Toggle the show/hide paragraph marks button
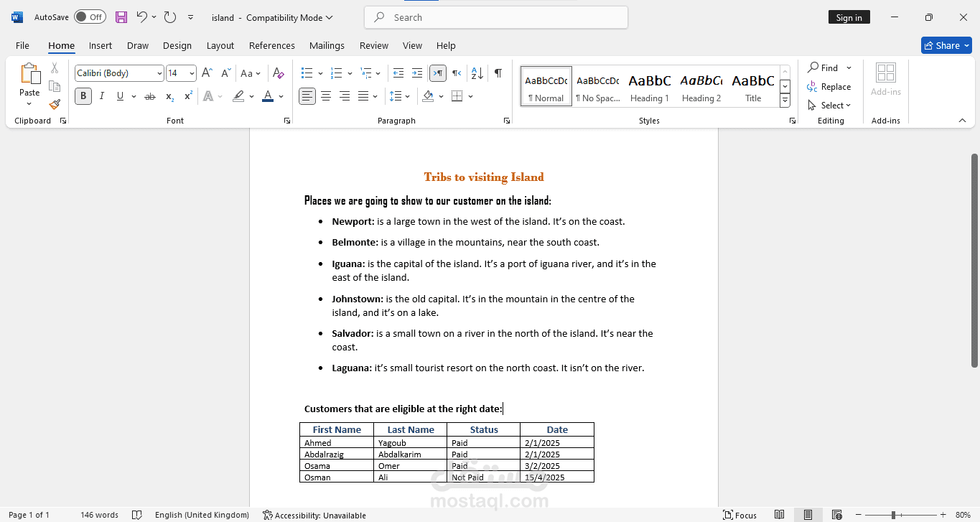 pos(498,73)
